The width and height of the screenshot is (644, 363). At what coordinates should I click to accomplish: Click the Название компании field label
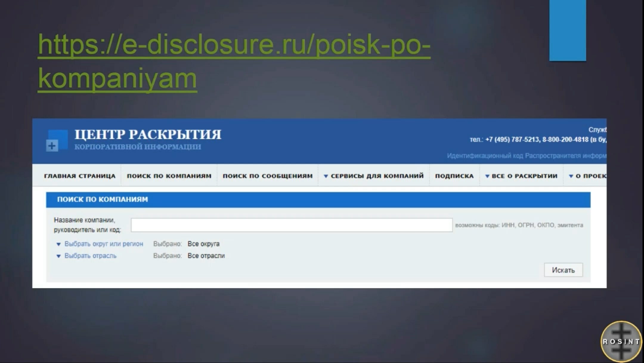pyautogui.click(x=87, y=225)
